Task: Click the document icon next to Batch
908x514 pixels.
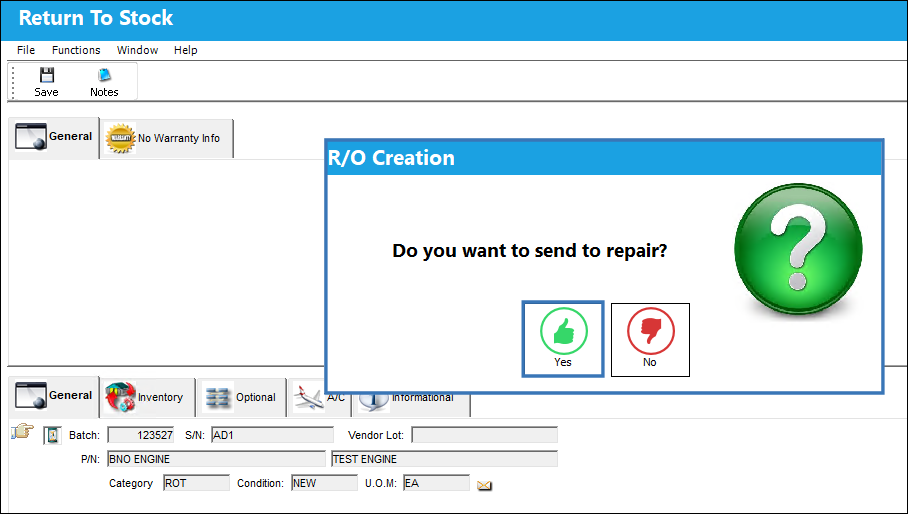Action: click(52, 435)
